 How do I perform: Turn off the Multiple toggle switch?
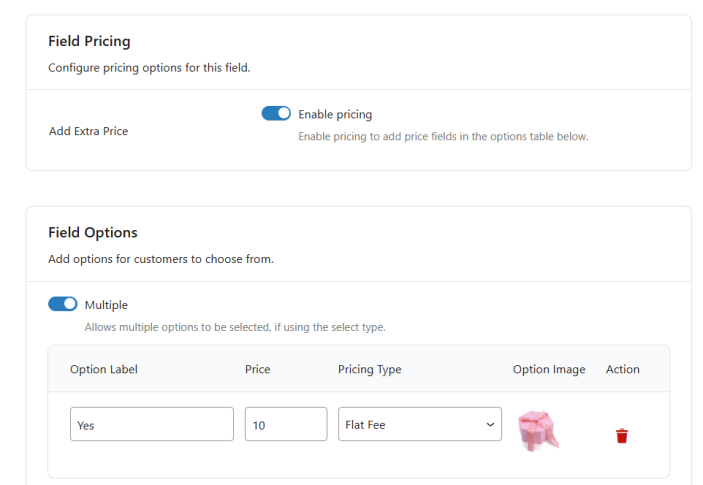point(63,304)
